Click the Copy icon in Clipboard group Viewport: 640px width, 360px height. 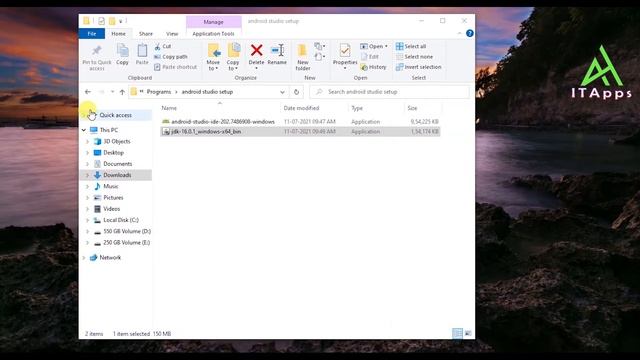click(122, 54)
